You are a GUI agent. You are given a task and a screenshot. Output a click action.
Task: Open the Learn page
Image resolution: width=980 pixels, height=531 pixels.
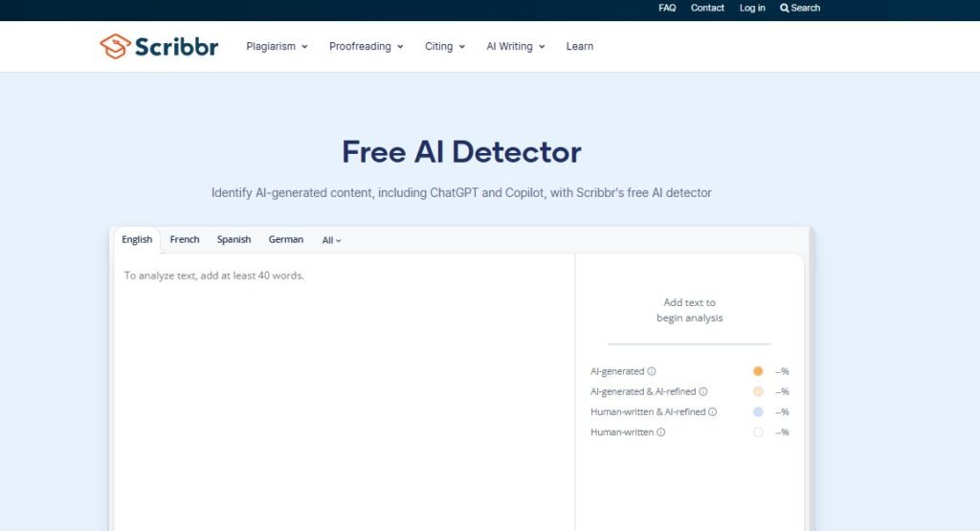point(579,46)
